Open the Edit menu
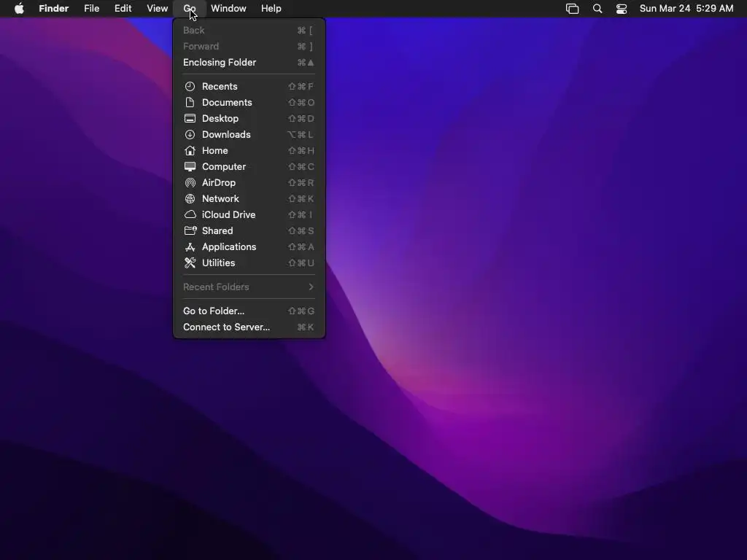 click(x=123, y=9)
